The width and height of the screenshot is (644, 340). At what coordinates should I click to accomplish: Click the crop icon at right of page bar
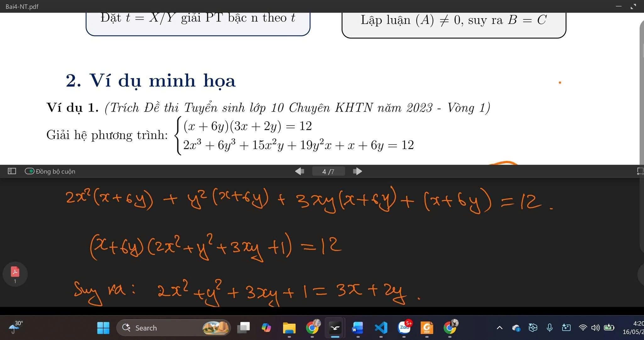(x=640, y=171)
